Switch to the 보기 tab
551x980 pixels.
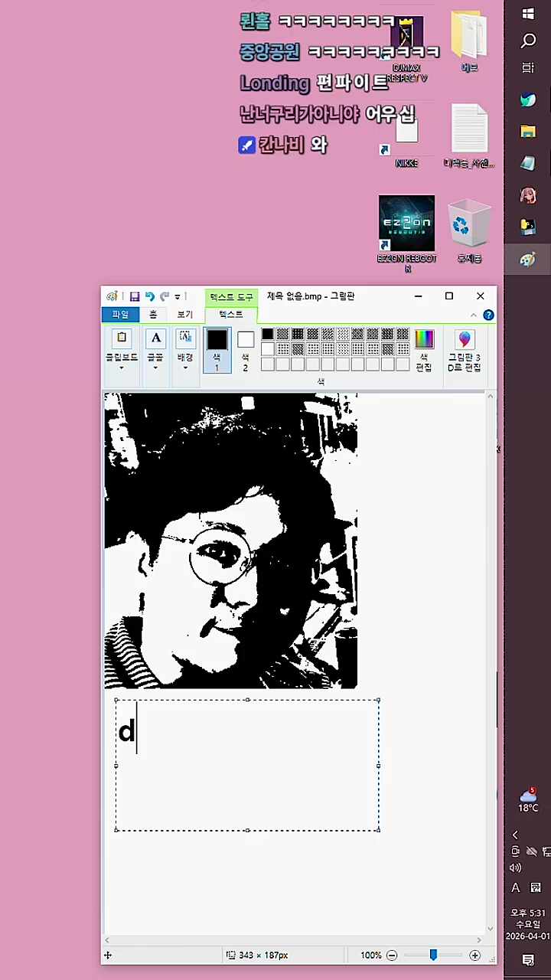tap(185, 315)
